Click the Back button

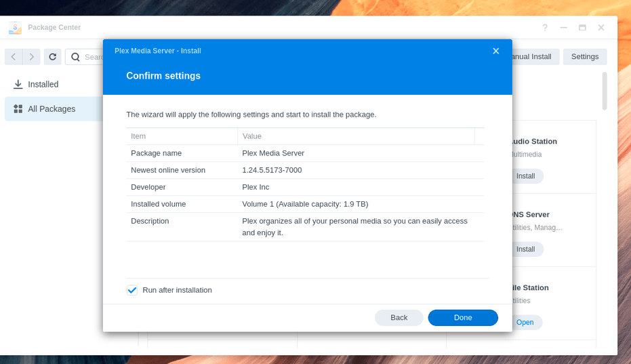[x=399, y=318]
